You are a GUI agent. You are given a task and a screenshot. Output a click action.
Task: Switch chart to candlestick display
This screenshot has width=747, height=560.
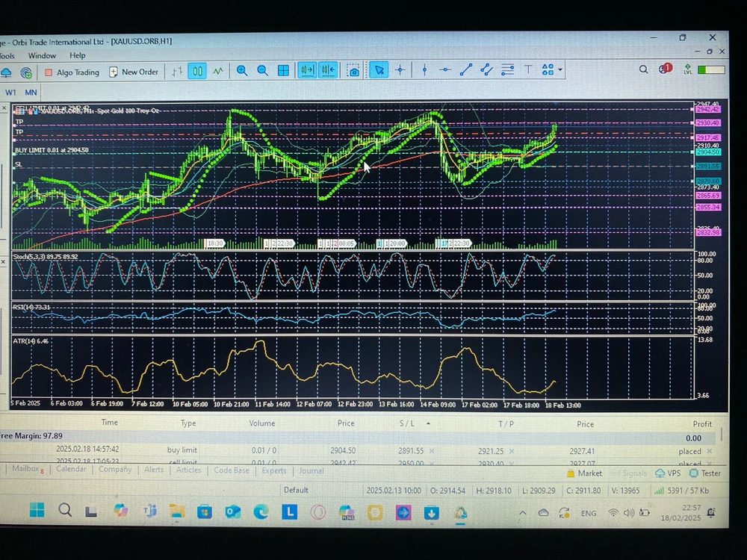coord(197,72)
